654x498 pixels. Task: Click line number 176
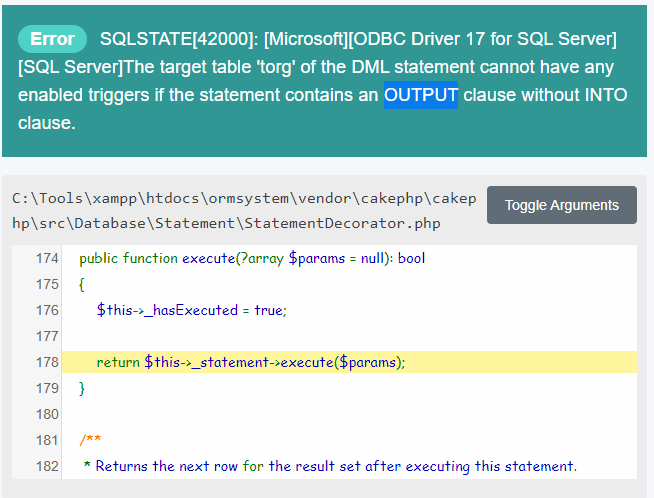[x=47, y=310]
